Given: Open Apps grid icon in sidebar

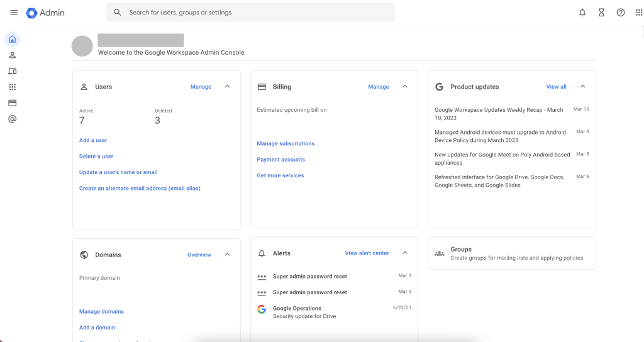Looking at the screenshot, I should pyautogui.click(x=12, y=87).
